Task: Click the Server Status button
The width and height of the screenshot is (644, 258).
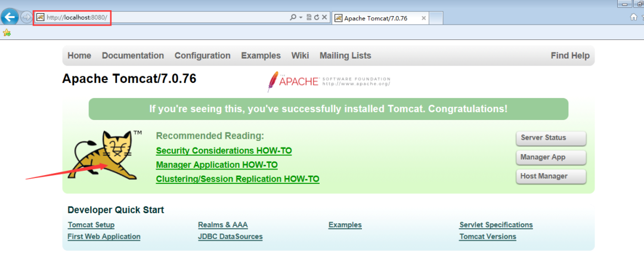Action: [551, 139]
